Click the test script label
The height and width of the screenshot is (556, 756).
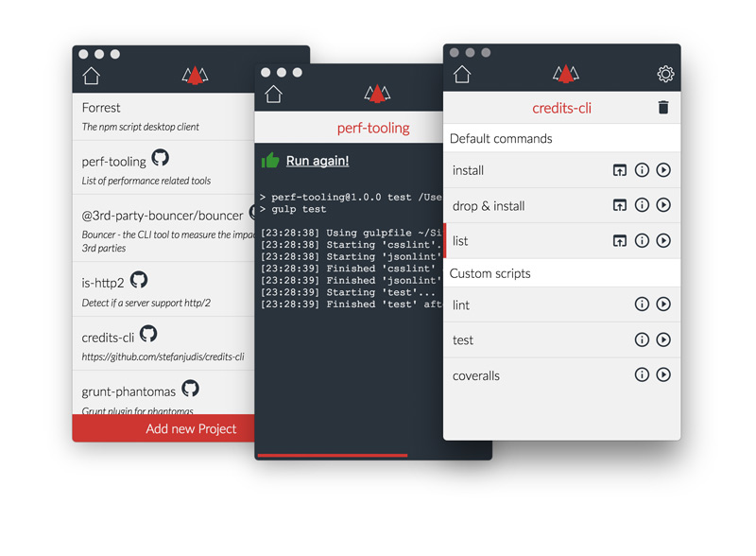[x=463, y=340]
